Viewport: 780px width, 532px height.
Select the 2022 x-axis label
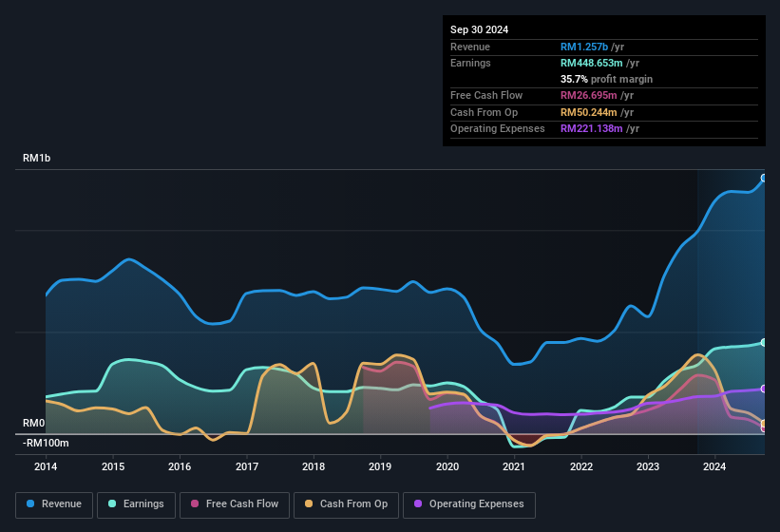click(x=581, y=466)
